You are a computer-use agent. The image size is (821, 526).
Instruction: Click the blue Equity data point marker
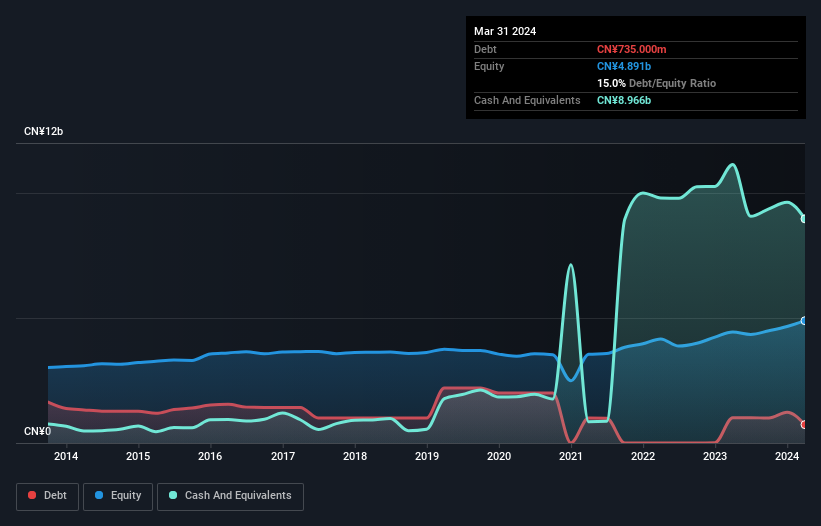[x=804, y=321]
